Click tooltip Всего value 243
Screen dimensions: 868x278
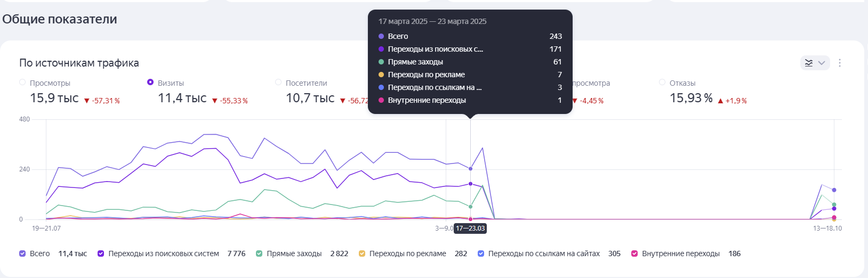(x=556, y=36)
